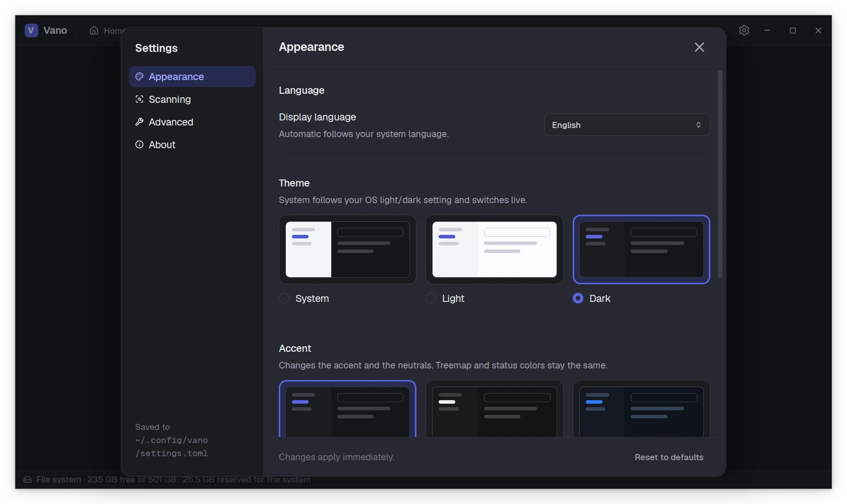Click the file system free space status text
The width and height of the screenshot is (847, 504).
tap(173, 479)
